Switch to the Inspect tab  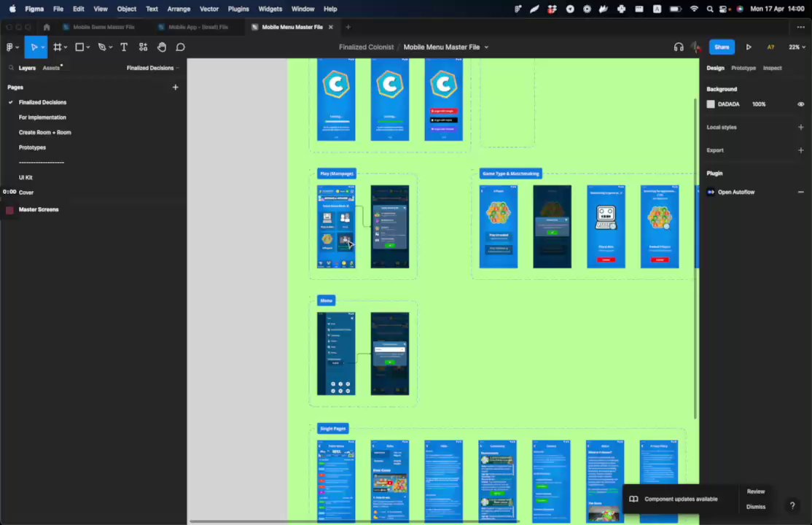(x=772, y=68)
